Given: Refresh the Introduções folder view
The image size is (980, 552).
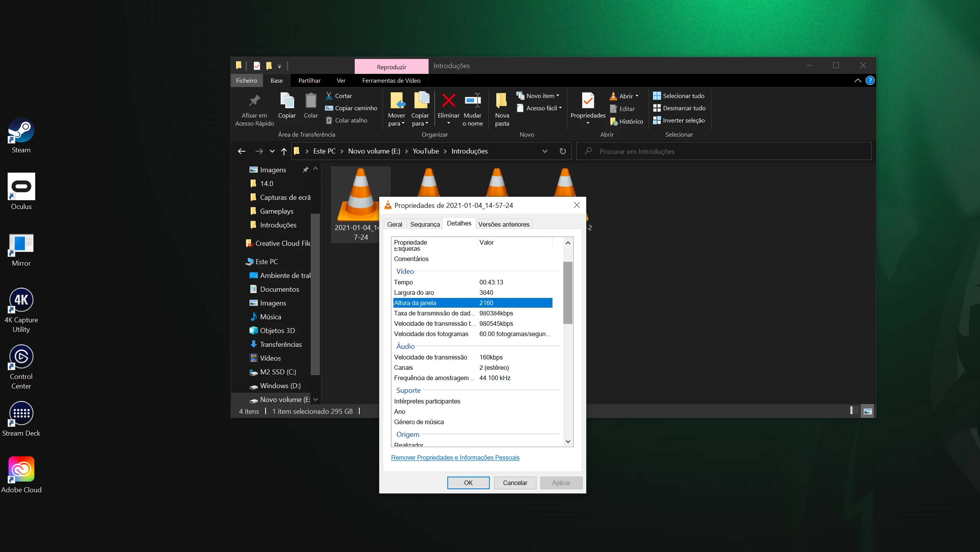Looking at the screenshot, I should pos(563,151).
